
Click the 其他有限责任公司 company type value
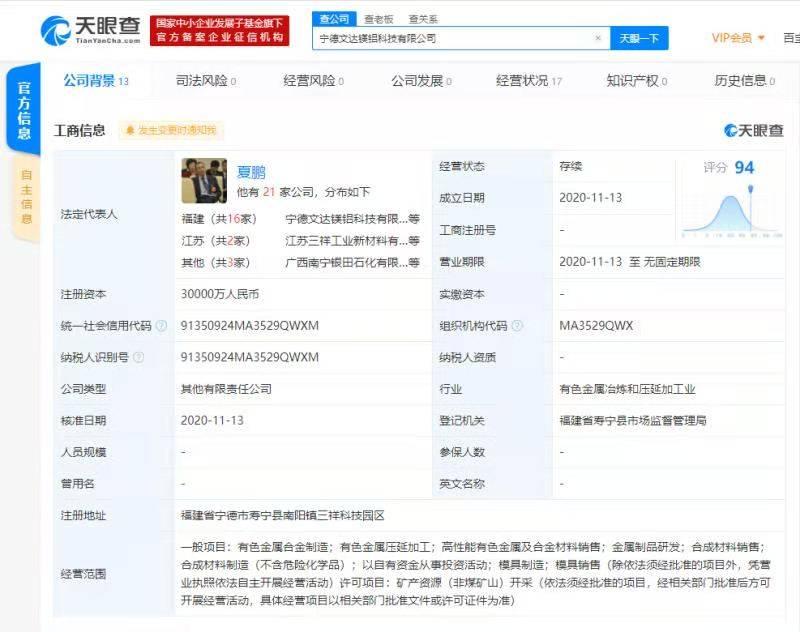click(226, 389)
